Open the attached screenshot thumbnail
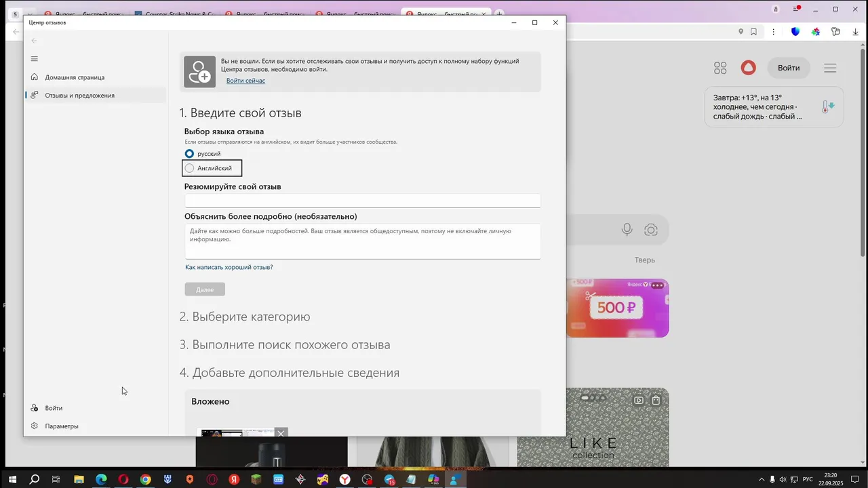 tap(237, 432)
